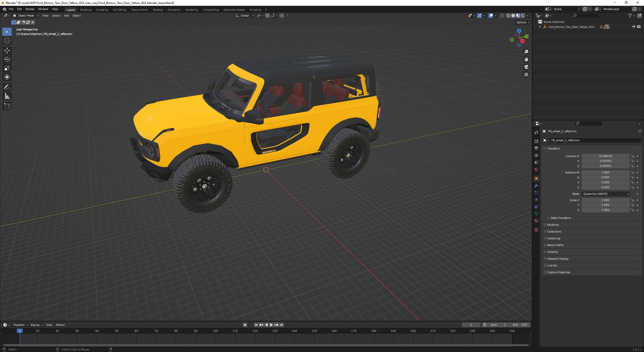Click the Location X value field

click(x=605, y=156)
